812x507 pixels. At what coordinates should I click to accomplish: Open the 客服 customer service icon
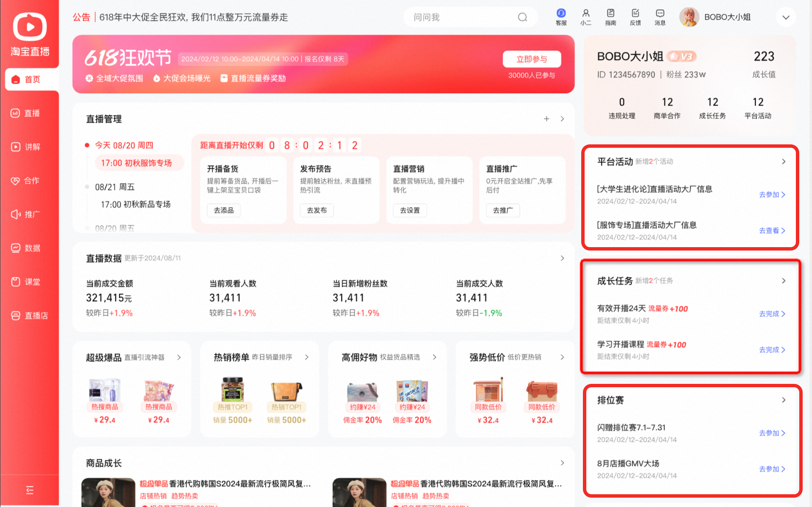click(x=561, y=17)
